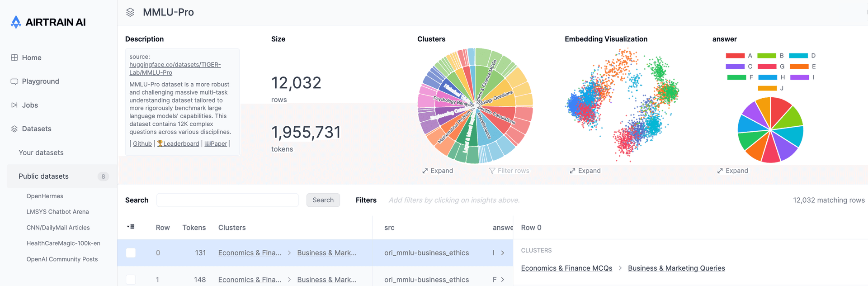Expand the Clusters chart
Image resolution: width=868 pixels, height=286 pixels.
[437, 171]
